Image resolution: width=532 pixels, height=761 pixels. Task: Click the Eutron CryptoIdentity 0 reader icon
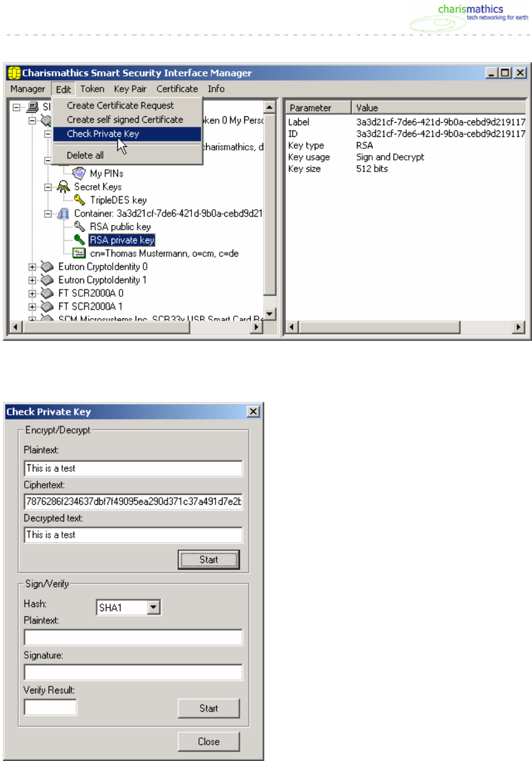tap(48, 266)
